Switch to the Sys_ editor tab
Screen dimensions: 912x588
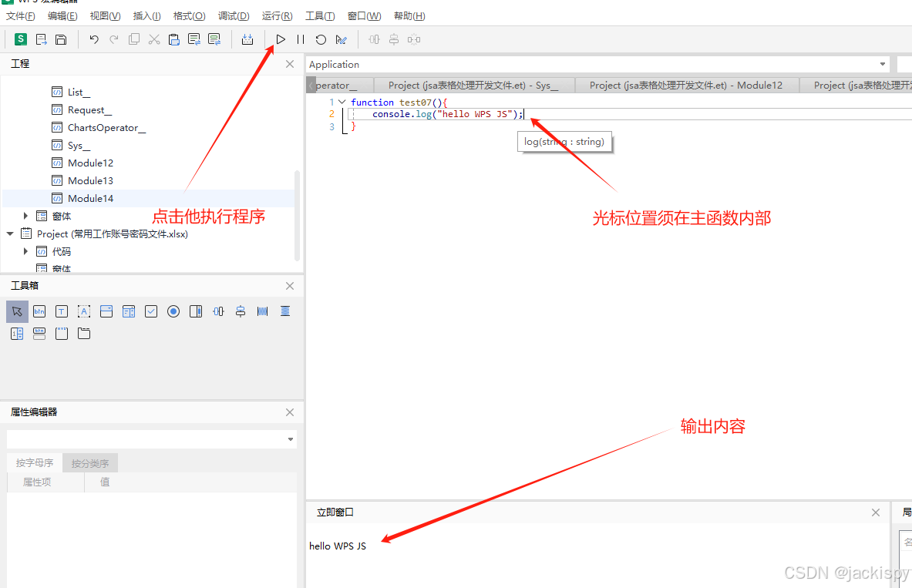[x=473, y=85]
